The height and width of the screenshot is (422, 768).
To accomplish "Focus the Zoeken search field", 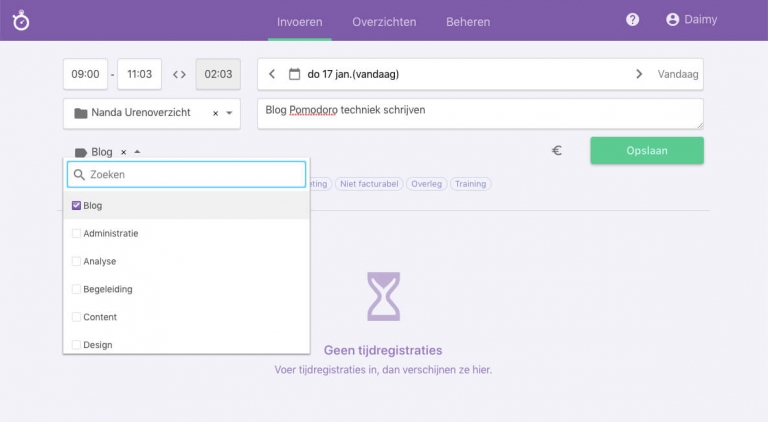I will click(187, 175).
